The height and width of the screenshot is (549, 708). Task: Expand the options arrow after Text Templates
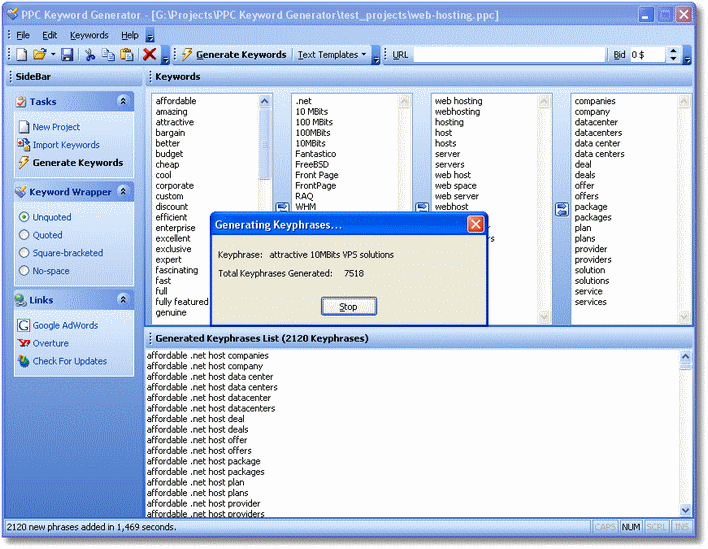(376, 56)
